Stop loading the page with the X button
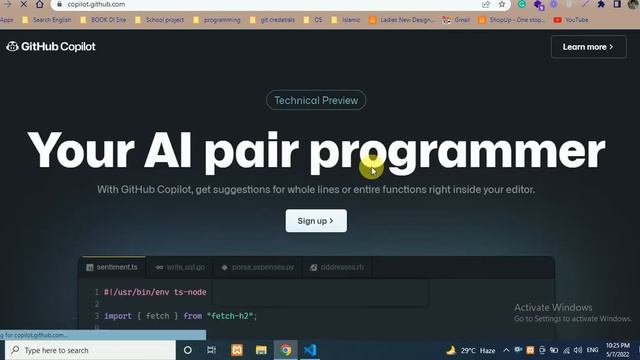The width and height of the screenshot is (640, 360). click(x=23, y=4)
